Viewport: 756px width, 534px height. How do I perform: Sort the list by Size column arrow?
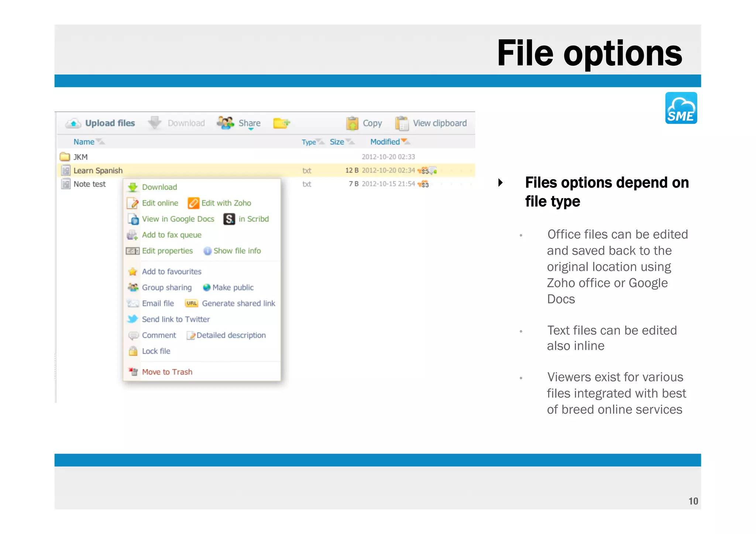(x=350, y=142)
